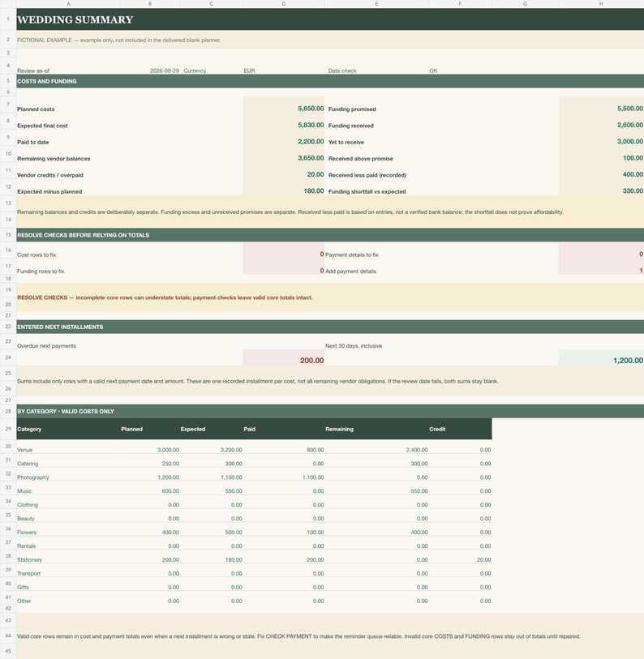Click the Add payment details count 1

(641, 271)
